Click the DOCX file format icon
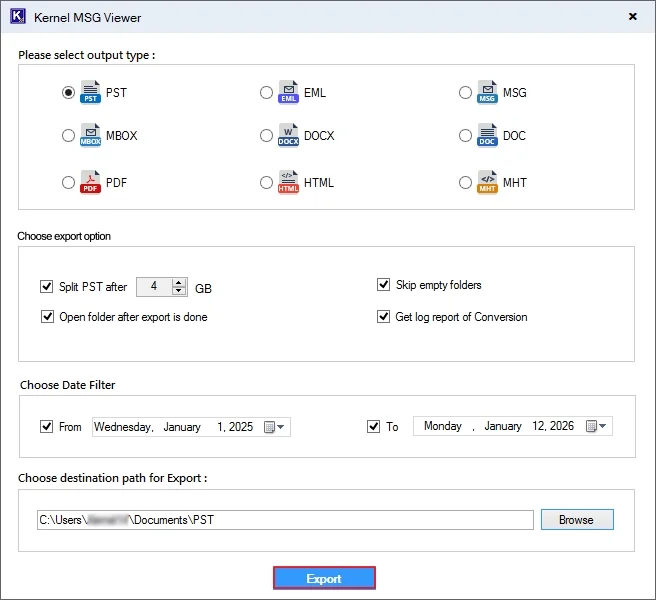Image resolution: width=656 pixels, height=600 pixels. (x=288, y=135)
